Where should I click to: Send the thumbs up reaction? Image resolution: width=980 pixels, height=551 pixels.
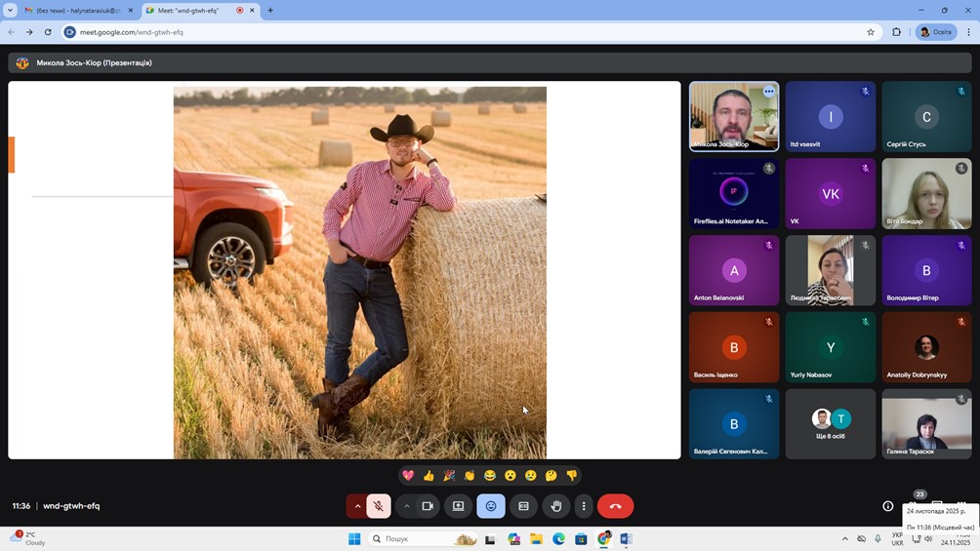tap(429, 476)
